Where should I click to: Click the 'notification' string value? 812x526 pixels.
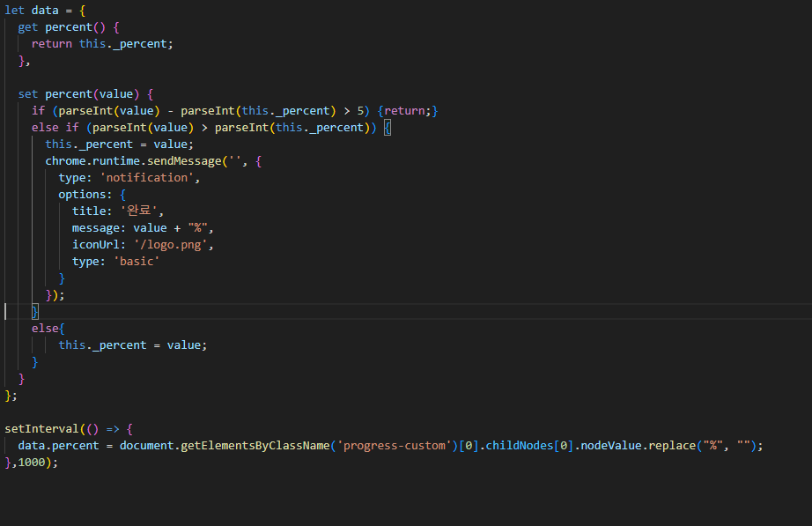146,178
